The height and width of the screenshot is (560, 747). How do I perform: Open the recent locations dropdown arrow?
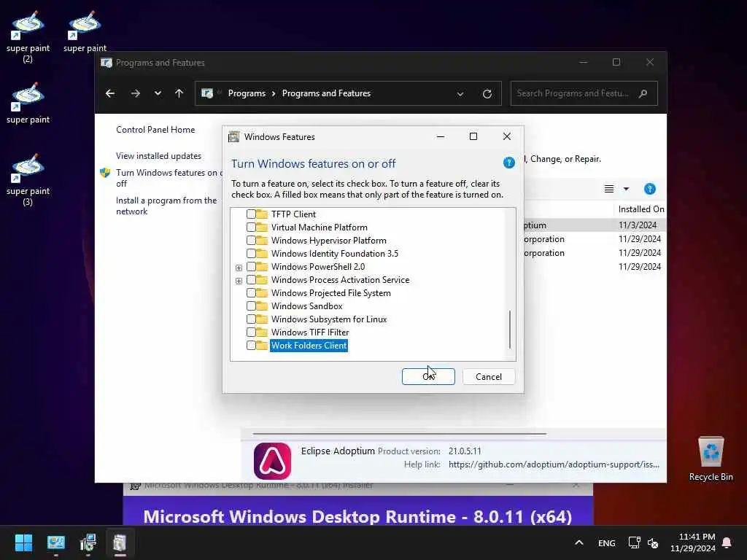point(158,93)
